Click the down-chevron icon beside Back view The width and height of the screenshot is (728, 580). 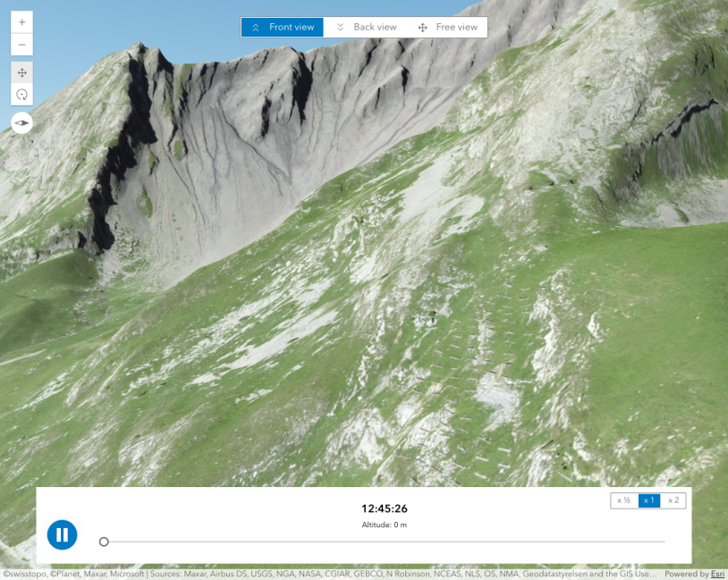pyautogui.click(x=340, y=28)
